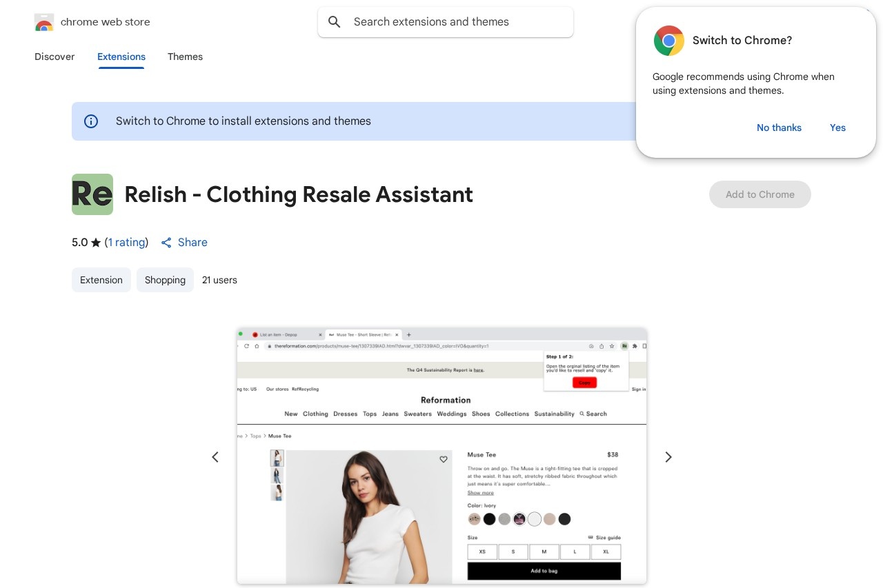Click the 'No thanks' button
Viewport: 883px width, 588px height.
coord(779,128)
